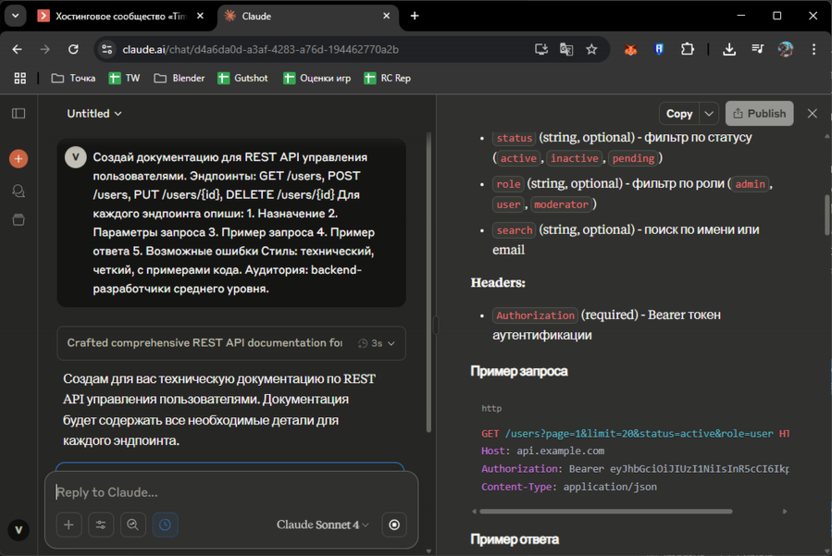Toggle the research mode magnifier button
Viewport: 832px width, 556px height.
[x=133, y=525]
